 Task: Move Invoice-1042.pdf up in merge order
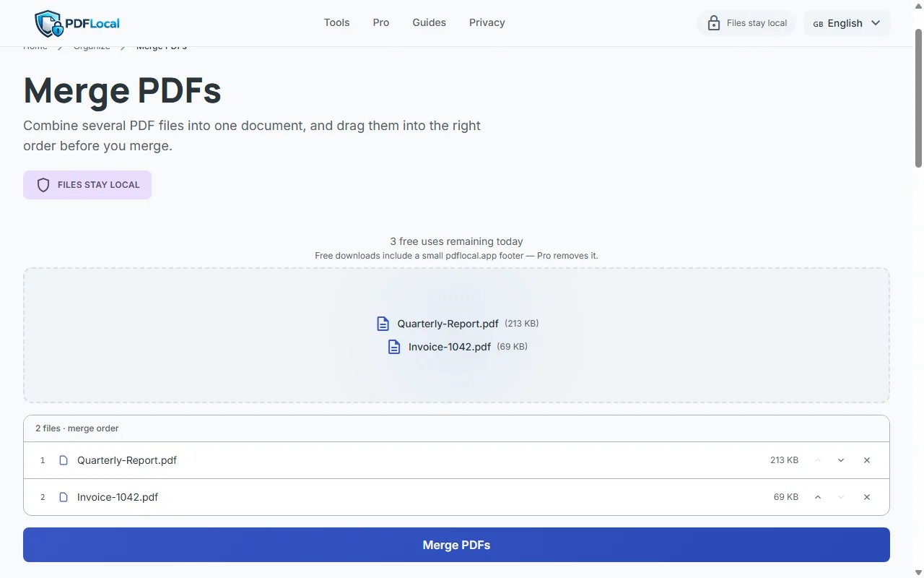click(818, 497)
